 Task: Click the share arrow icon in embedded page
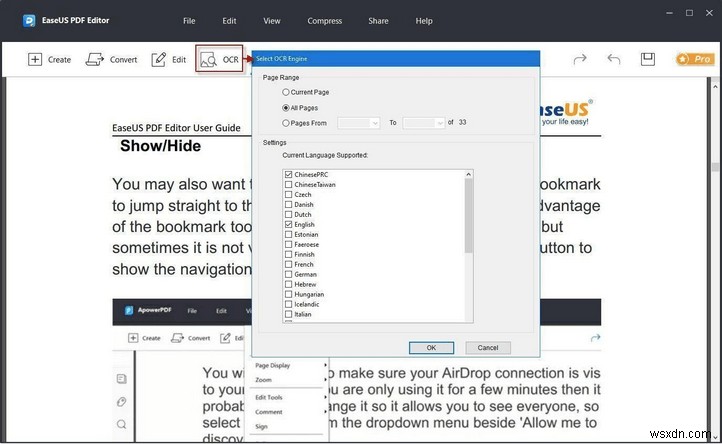[595, 338]
